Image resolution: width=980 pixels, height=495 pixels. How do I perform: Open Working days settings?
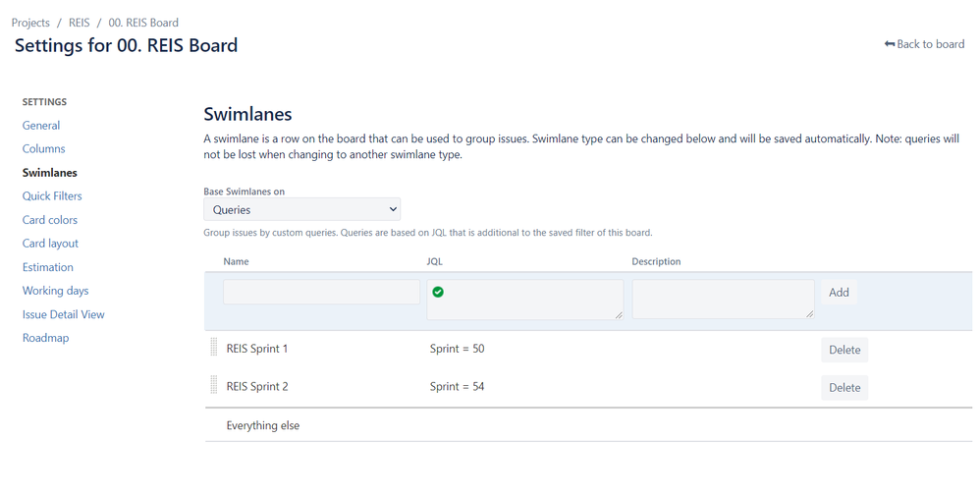pos(56,291)
